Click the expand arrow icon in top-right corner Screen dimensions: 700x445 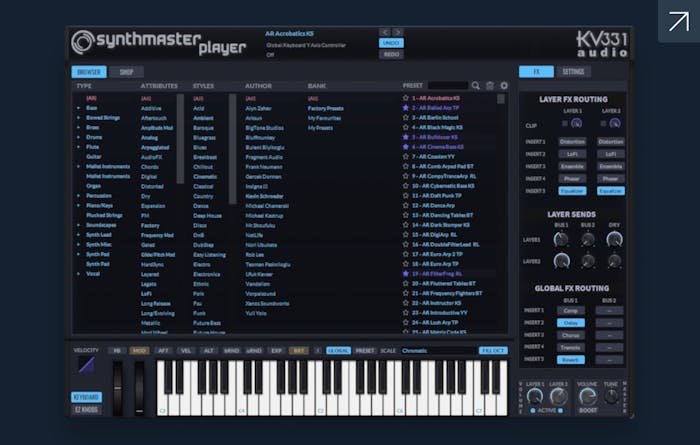click(x=678, y=21)
